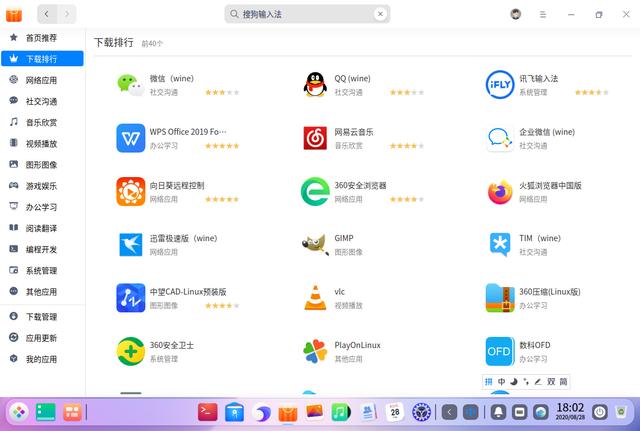The width and height of the screenshot is (640, 431).
Task: Select 办公学习 category
Action: [x=42, y=207]
